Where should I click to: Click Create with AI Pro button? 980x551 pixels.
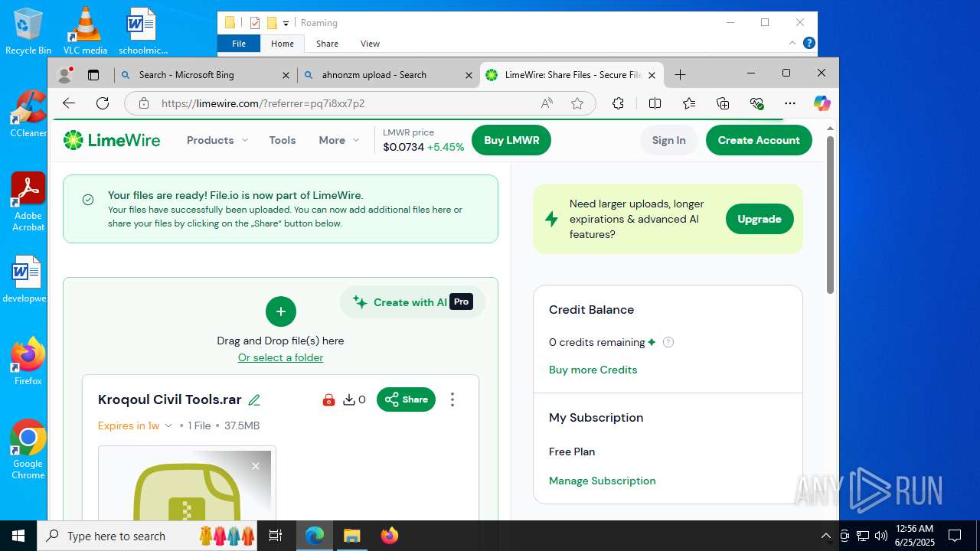pyautogui.click(x=413, y=302)
